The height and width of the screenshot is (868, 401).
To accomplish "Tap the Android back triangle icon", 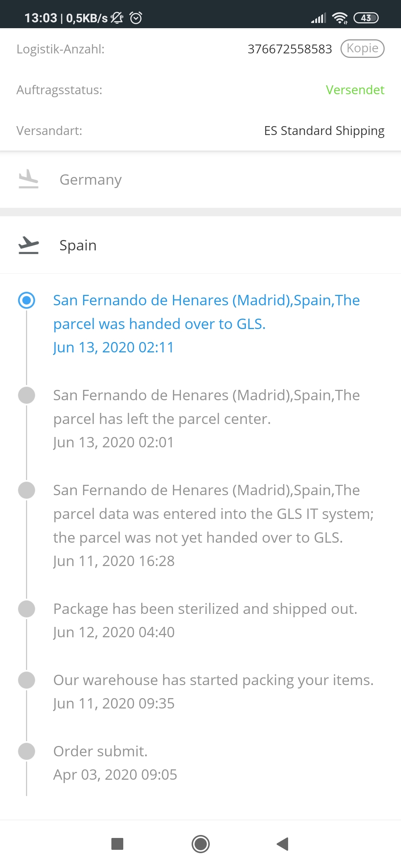I will point(283,844).
